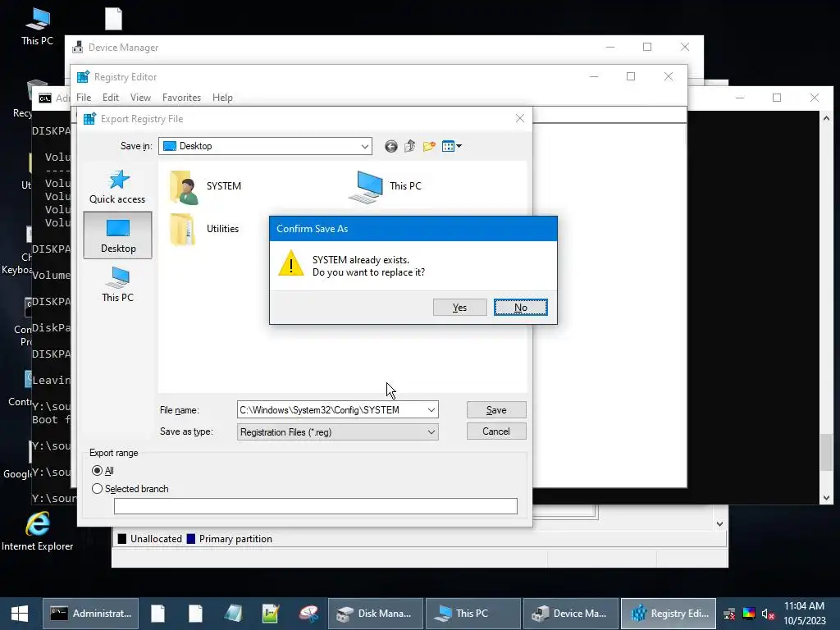The width and height of the screenshot is (840, 630).
Task: Click the notepad-style taskbar icon
Action: [x=233, y=614]
